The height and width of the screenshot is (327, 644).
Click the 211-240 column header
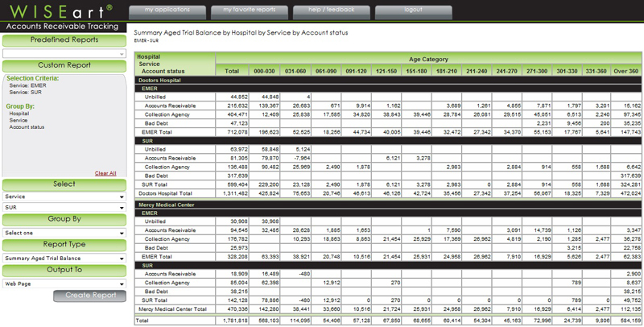477,71
